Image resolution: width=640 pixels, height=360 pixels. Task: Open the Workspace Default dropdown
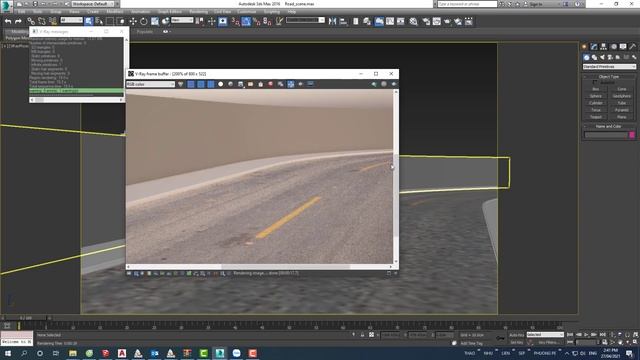coord(93,4)
